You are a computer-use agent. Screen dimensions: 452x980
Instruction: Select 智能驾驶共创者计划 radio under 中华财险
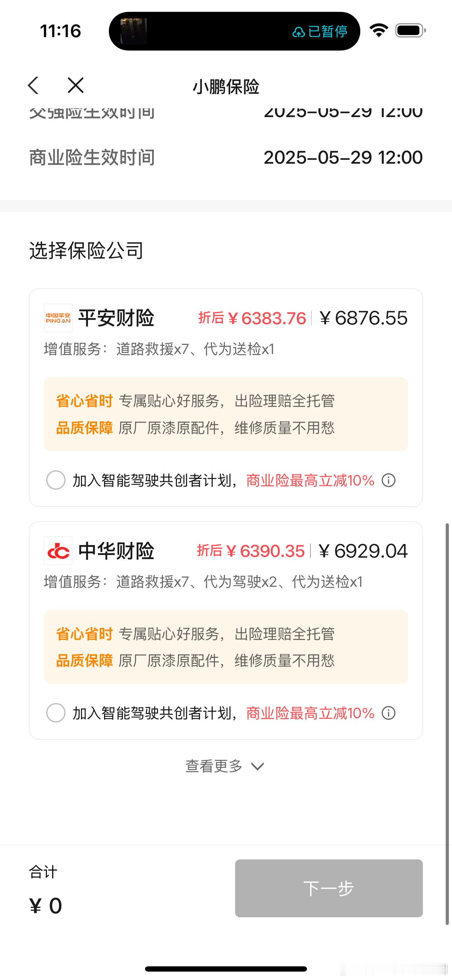pos(56,713)
